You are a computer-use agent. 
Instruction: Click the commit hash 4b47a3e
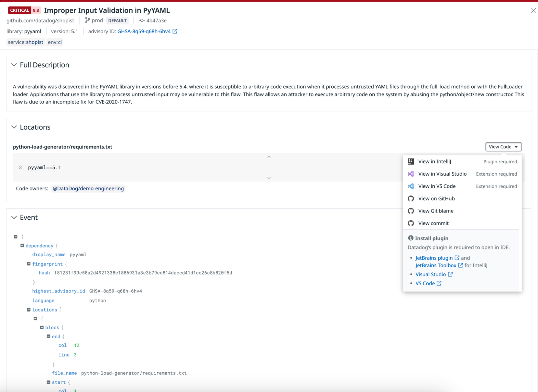156,20
